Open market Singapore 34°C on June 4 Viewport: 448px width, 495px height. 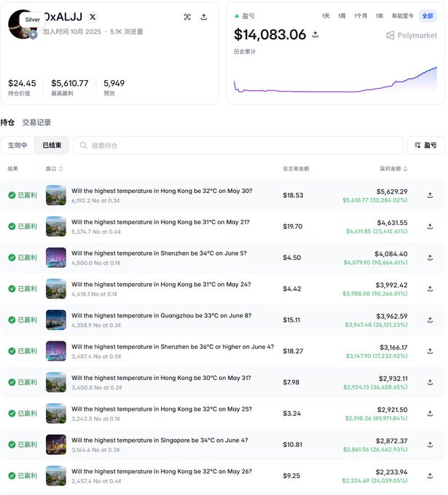click(160, 440)
